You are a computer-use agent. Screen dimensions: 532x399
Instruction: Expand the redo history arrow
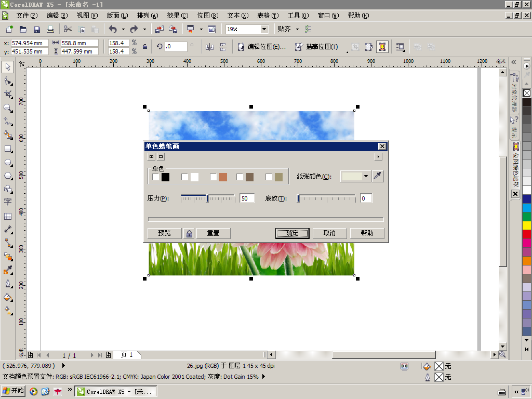point(144,29)
